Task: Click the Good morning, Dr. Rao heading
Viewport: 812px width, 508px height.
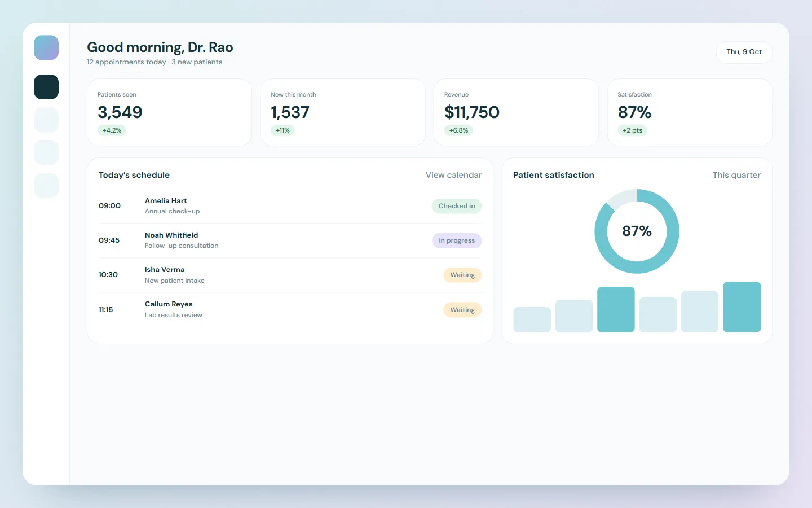Action: coord(160,47)
